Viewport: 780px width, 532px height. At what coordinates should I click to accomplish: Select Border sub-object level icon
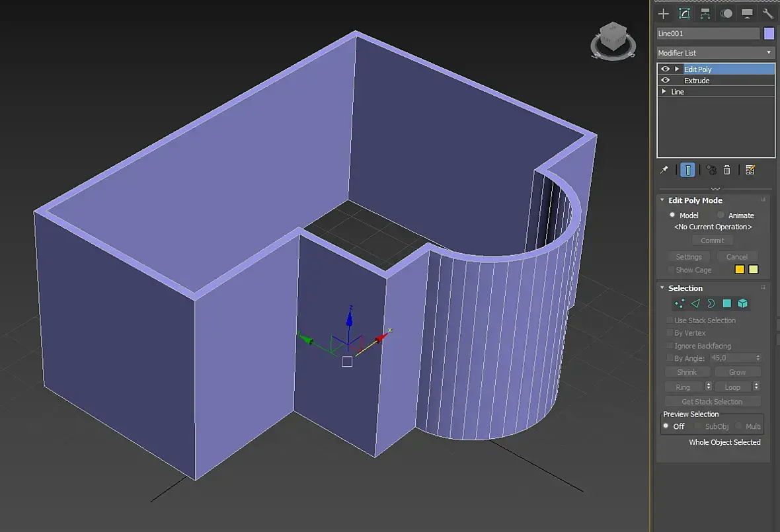click(x=711, y=303)
